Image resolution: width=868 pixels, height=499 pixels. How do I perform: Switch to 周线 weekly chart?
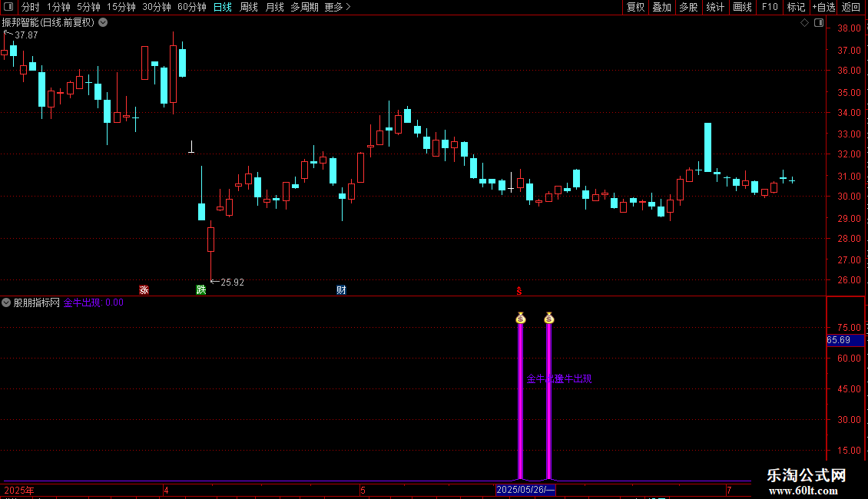point(249,7)
